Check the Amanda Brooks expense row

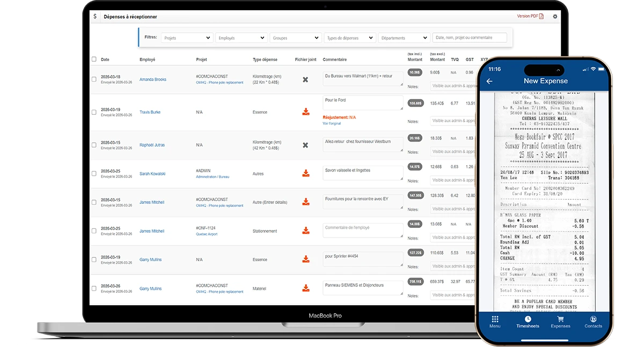[94, 79]
